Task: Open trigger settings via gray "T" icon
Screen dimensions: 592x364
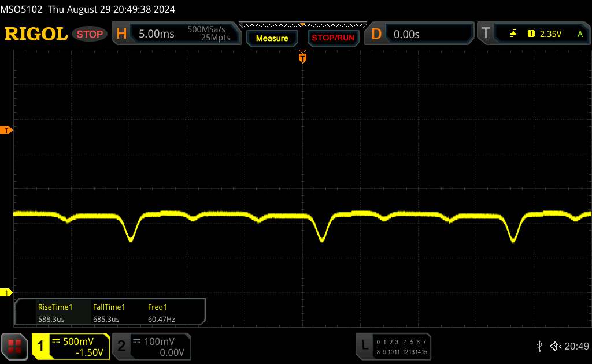Action: 485,34
